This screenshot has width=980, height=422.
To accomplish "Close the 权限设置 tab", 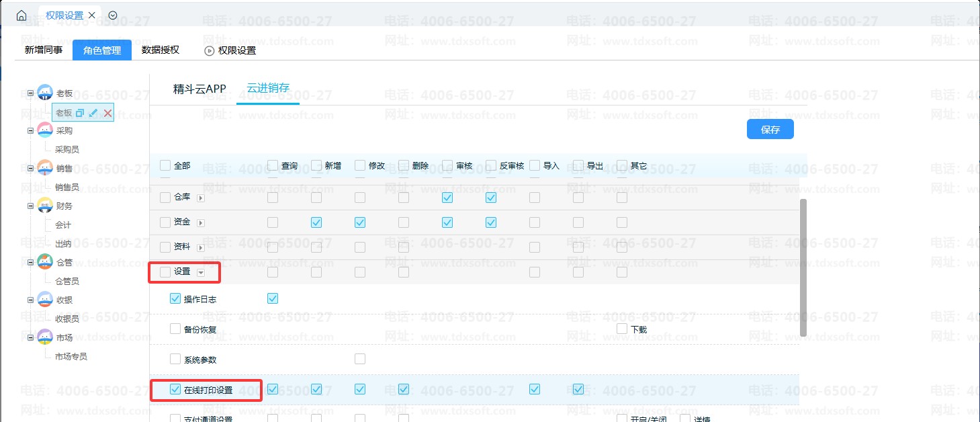I will [92, 15].
